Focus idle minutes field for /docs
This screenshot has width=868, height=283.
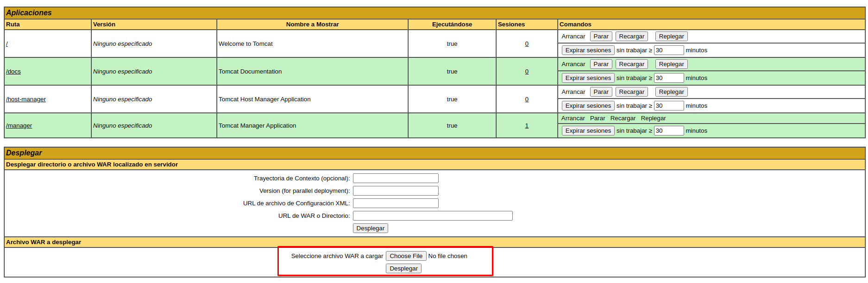(669, 78)
